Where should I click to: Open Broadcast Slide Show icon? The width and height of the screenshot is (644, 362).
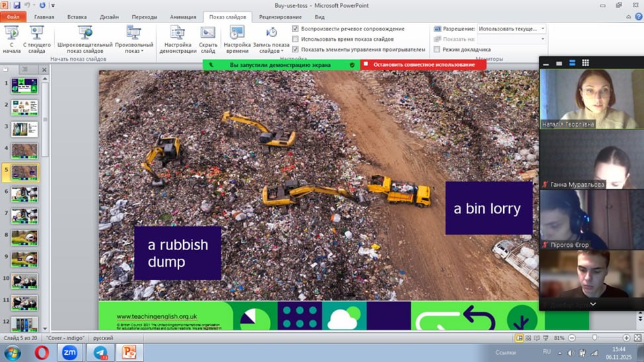[85, 40]
